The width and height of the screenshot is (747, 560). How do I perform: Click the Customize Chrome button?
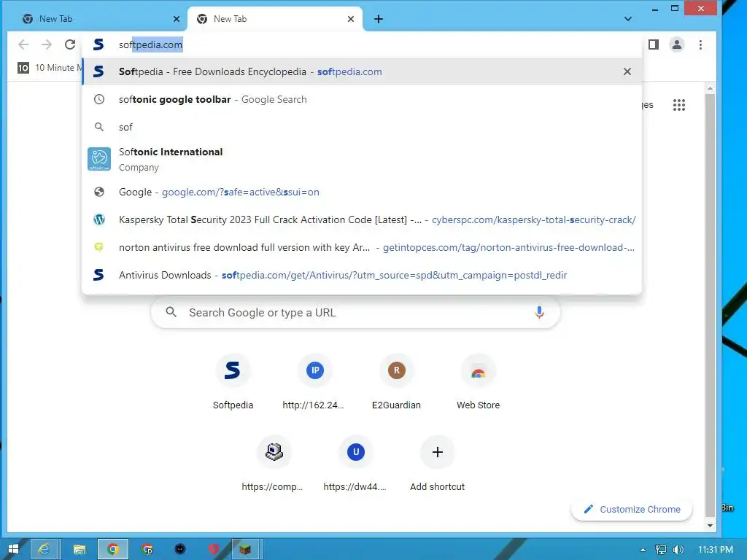[632, 509]
